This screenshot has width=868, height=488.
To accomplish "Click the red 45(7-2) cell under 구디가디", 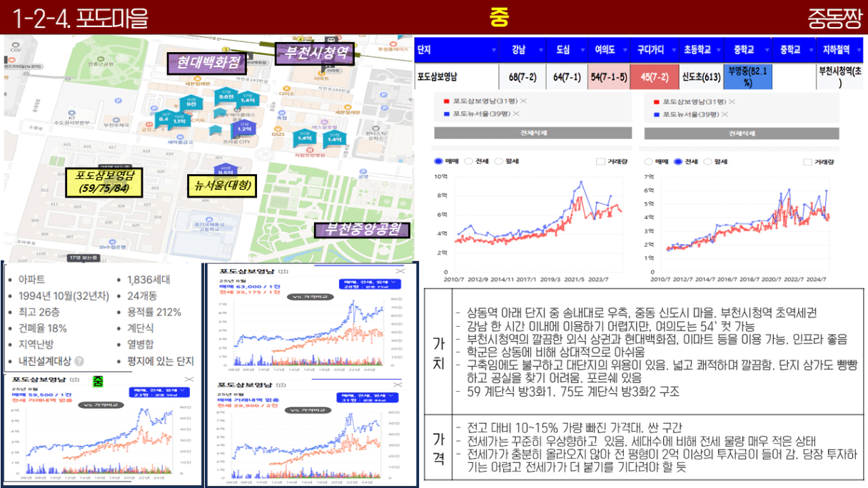I will [655, 76].
